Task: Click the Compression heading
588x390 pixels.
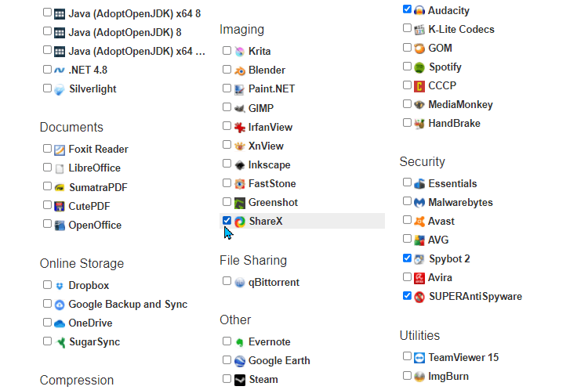Action: (77, 381)
